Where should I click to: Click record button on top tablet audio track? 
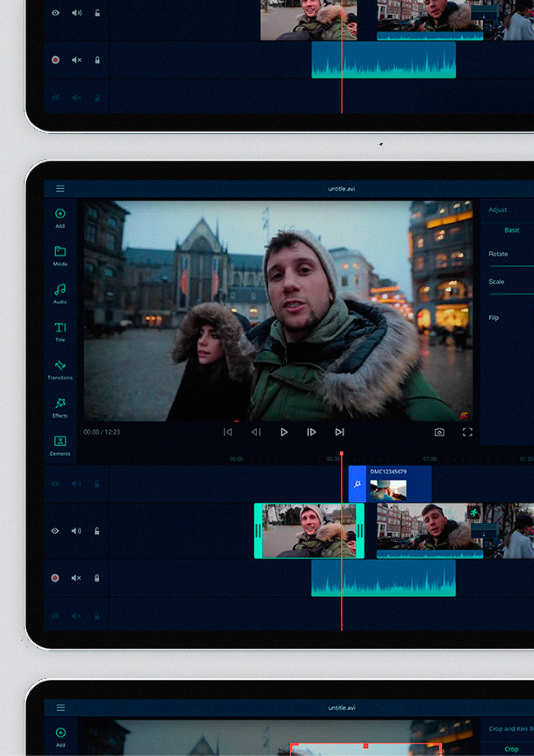[55, 60]
